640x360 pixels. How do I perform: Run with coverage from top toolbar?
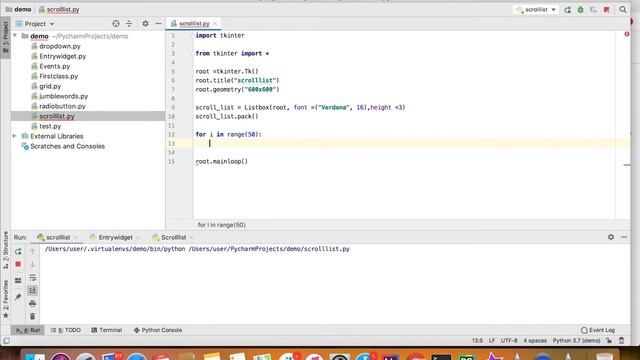(593, 9)
